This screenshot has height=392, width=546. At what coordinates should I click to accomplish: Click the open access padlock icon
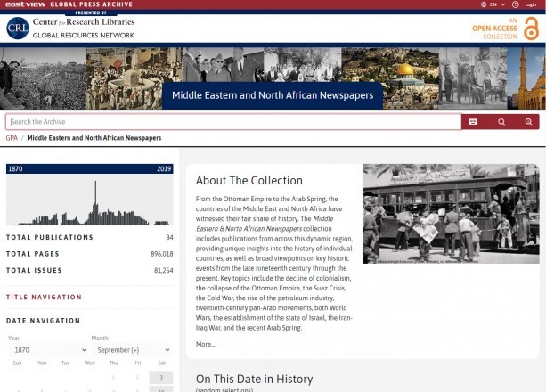[532, 29]
